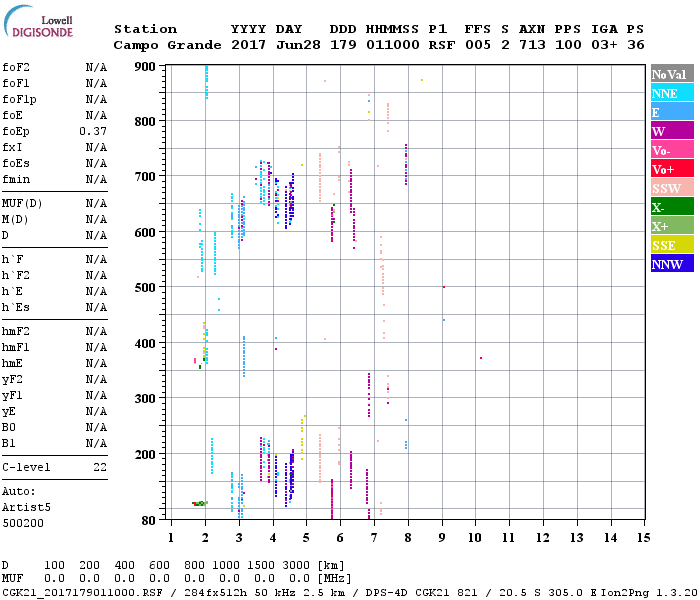
Task: Click the MUF(D) parameter label
Action: pos(22,203)
